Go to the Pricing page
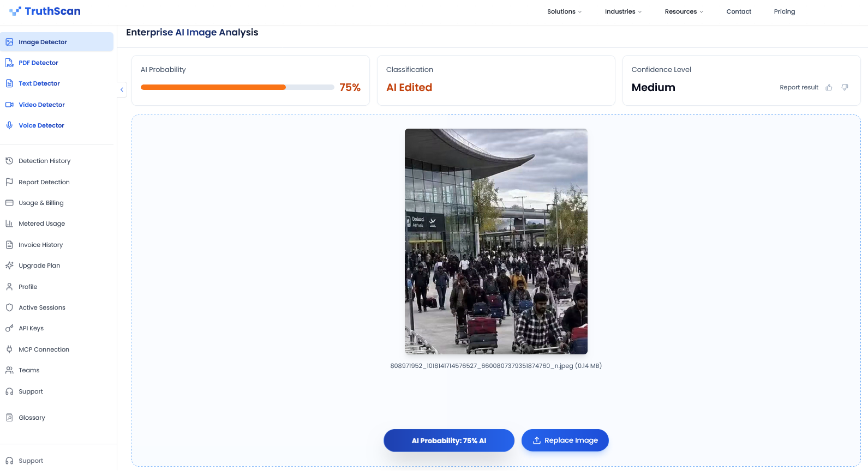Viewport: 868px width, 471px height. point(784,11)
